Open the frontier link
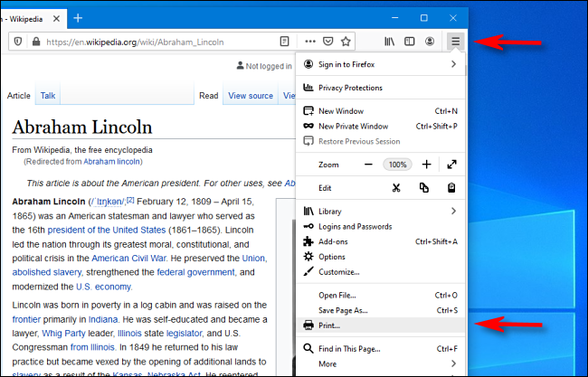Viewport: 588px width, 377px height. click(x=26, y=320)
